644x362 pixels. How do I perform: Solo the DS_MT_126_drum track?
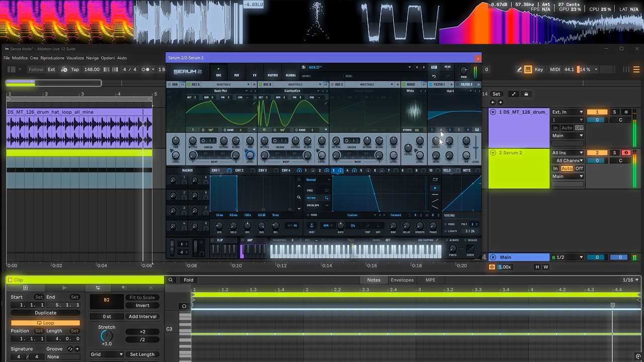[x=614, y=112]
